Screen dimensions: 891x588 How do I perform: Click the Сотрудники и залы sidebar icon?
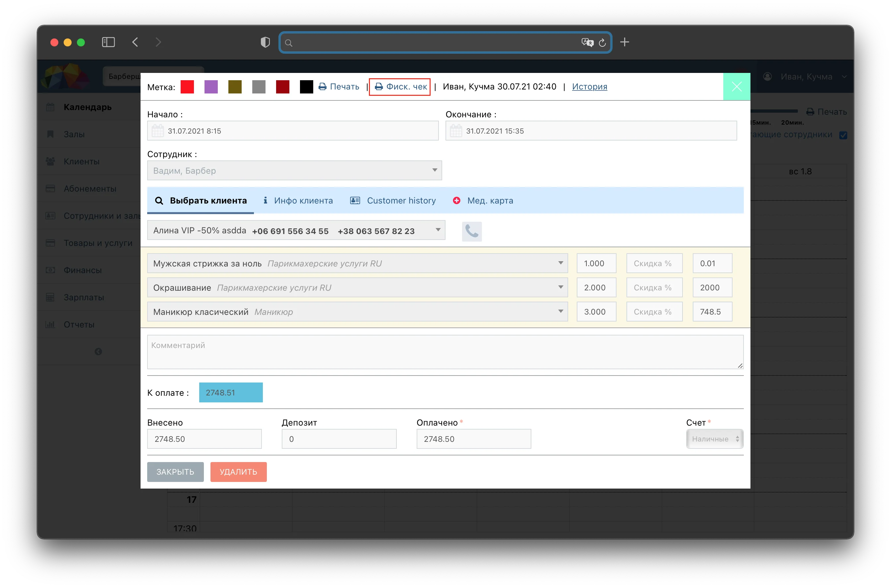(50, 216)
